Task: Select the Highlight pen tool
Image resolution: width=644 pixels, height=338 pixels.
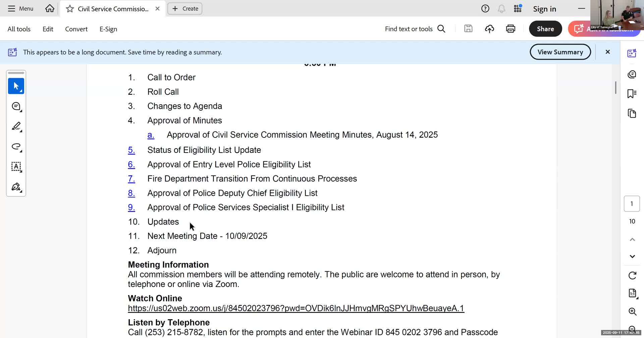Action: [x=16, y=126]
